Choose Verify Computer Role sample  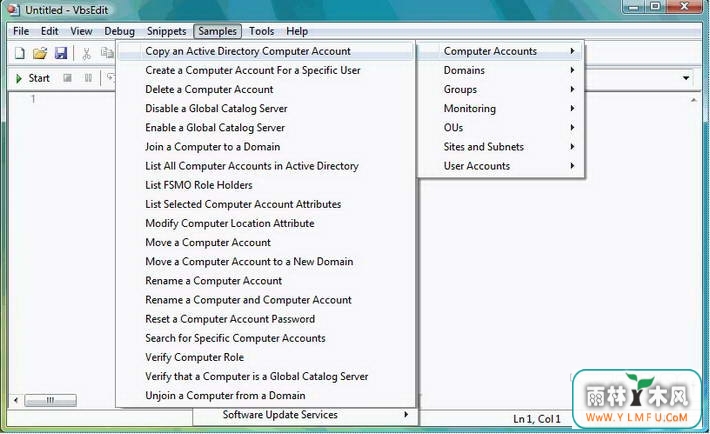pos(266,357)
